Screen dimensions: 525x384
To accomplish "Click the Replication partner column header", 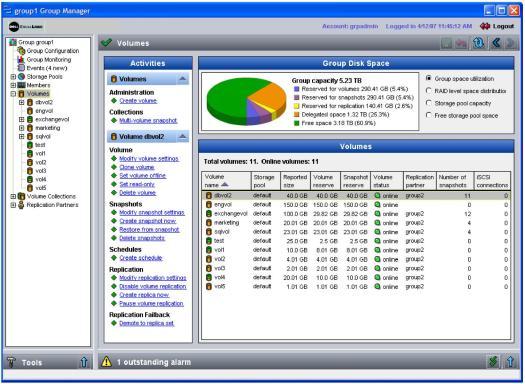I will click(420, 181).
